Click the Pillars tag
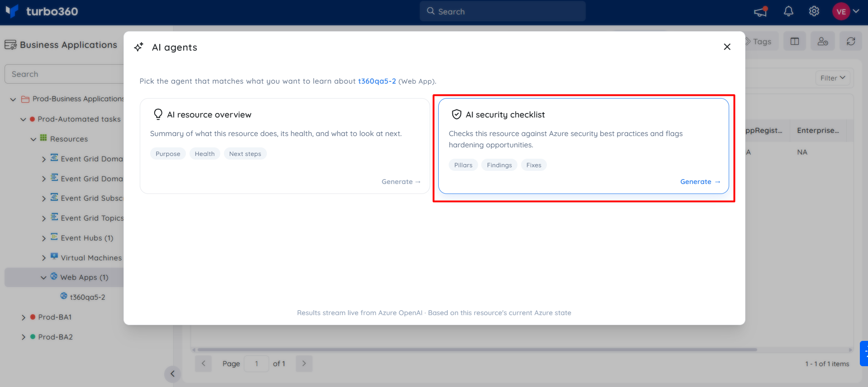Image resolution: width=868 pixels, height=387 pixels. pos(463,165)
